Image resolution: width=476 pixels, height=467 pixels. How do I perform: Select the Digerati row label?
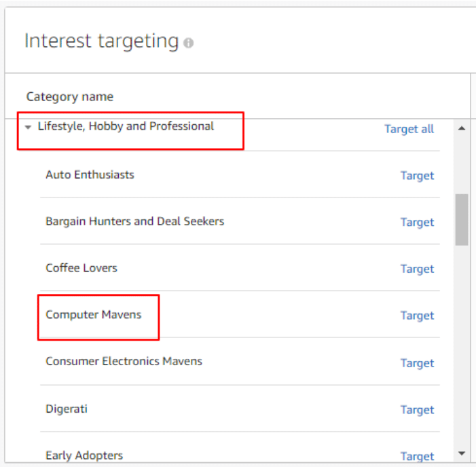point(67,409)
